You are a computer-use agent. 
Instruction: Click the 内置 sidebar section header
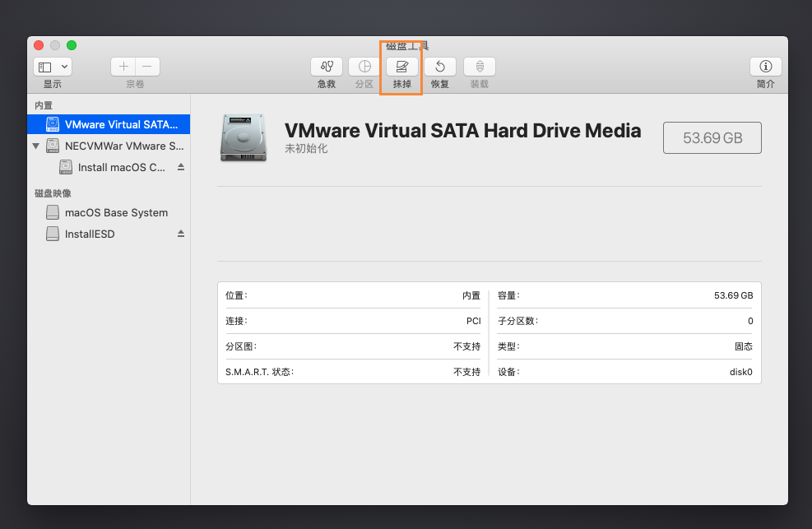click(44, 105)
